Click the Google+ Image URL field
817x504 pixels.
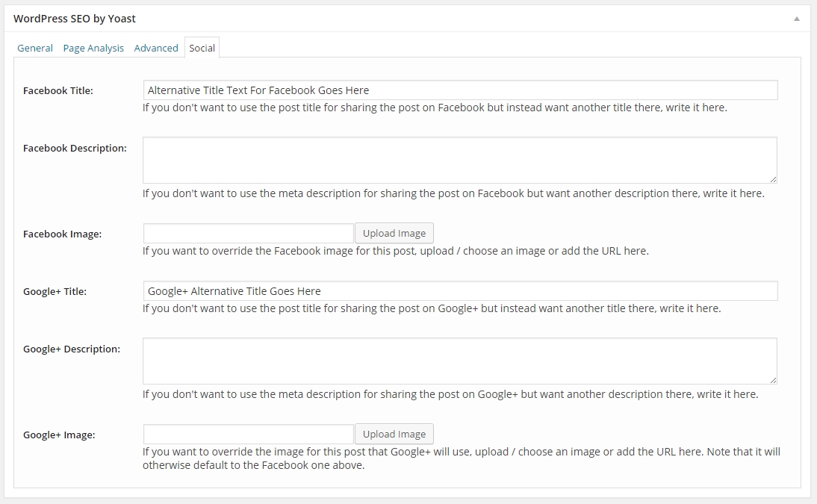point(249,434)
